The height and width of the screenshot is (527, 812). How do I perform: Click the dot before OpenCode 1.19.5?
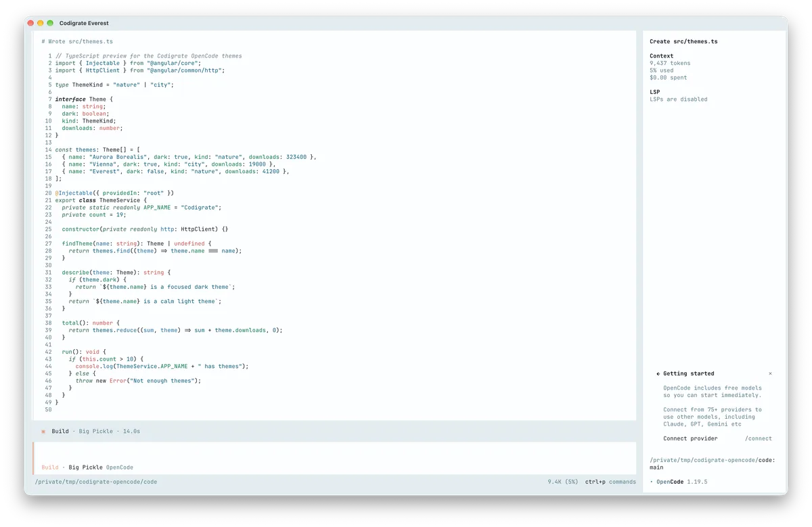pyautogui.click(x=652, y=482)
